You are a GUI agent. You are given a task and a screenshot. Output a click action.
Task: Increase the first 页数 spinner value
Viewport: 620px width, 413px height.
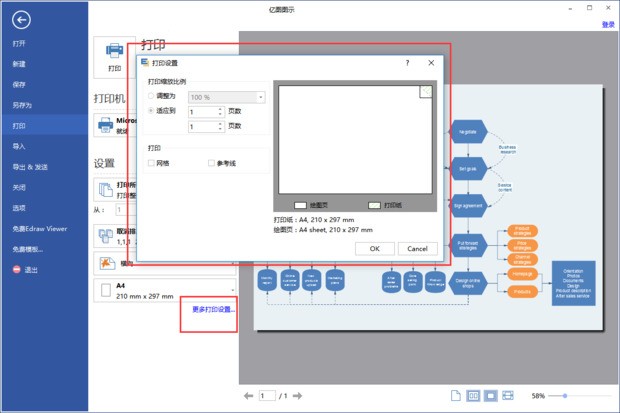pos(221,108)
